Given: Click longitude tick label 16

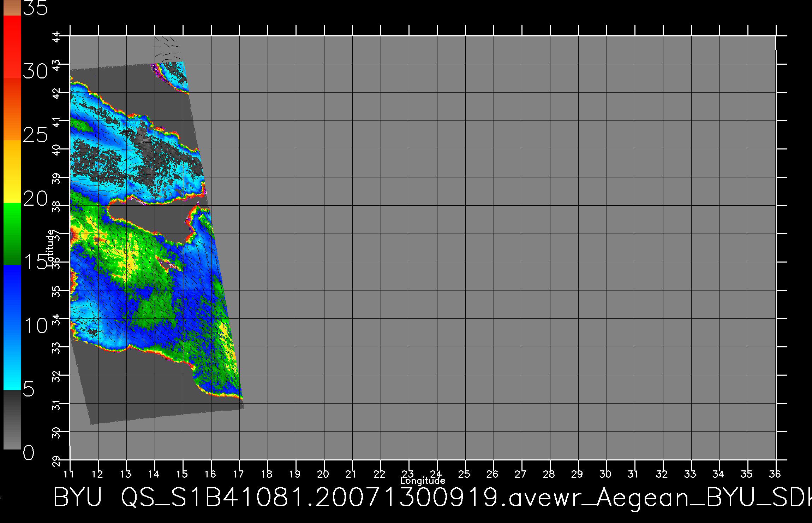Looking at the screenshot, I should point(210,474).
